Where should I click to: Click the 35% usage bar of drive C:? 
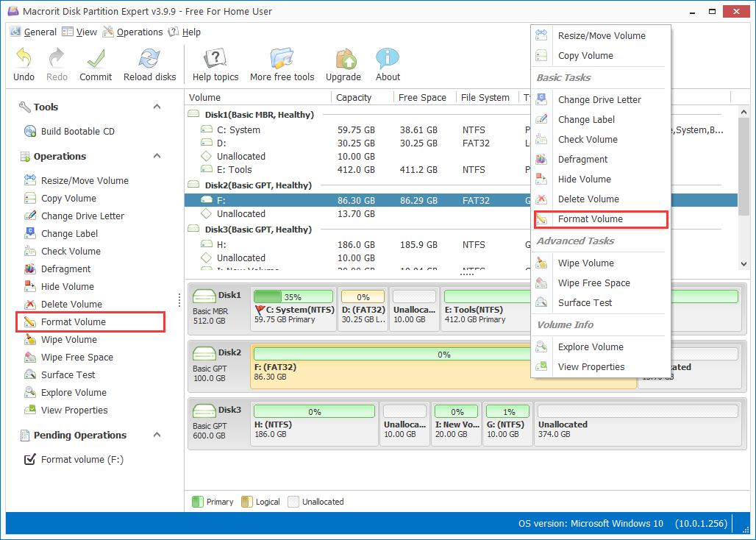tap(293, 296)
